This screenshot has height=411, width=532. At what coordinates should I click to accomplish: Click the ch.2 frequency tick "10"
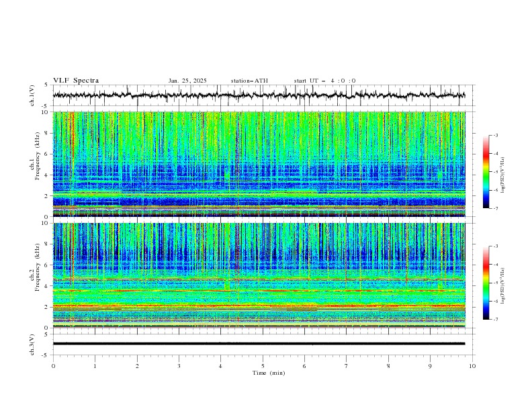45,223
